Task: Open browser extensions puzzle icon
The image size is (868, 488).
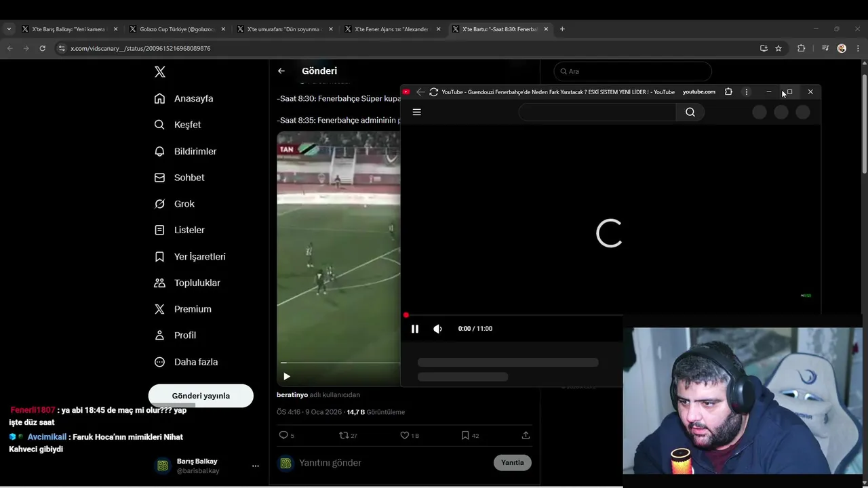Action: point(801,48)
